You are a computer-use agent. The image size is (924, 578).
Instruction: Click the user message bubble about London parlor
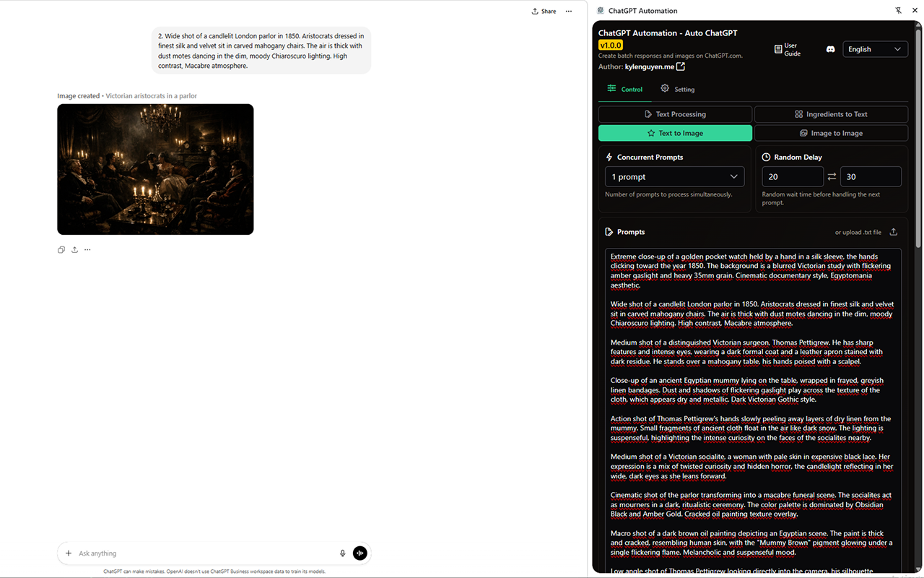(261, 51)
